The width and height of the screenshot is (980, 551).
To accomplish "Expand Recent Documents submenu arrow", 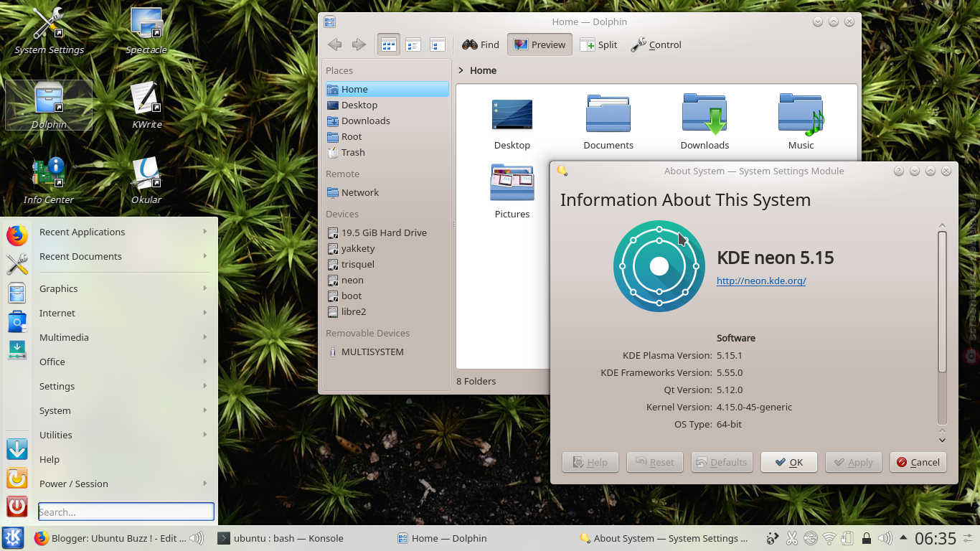I will click(x=205, y=256).
